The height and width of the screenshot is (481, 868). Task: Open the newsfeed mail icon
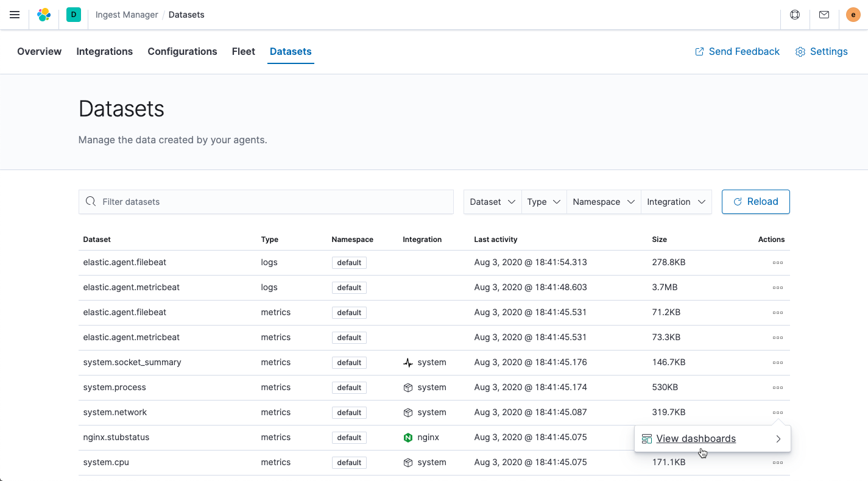coord(824,15)
